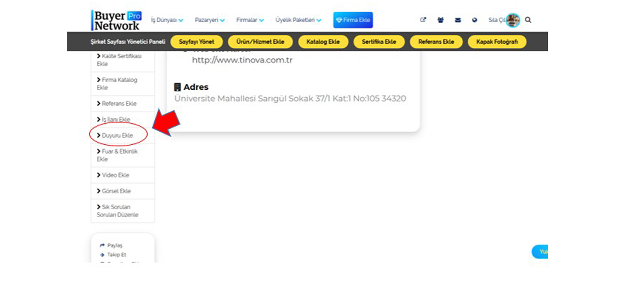
Task: Click the Takip Et arrow icon
Action: click(102, 255)
